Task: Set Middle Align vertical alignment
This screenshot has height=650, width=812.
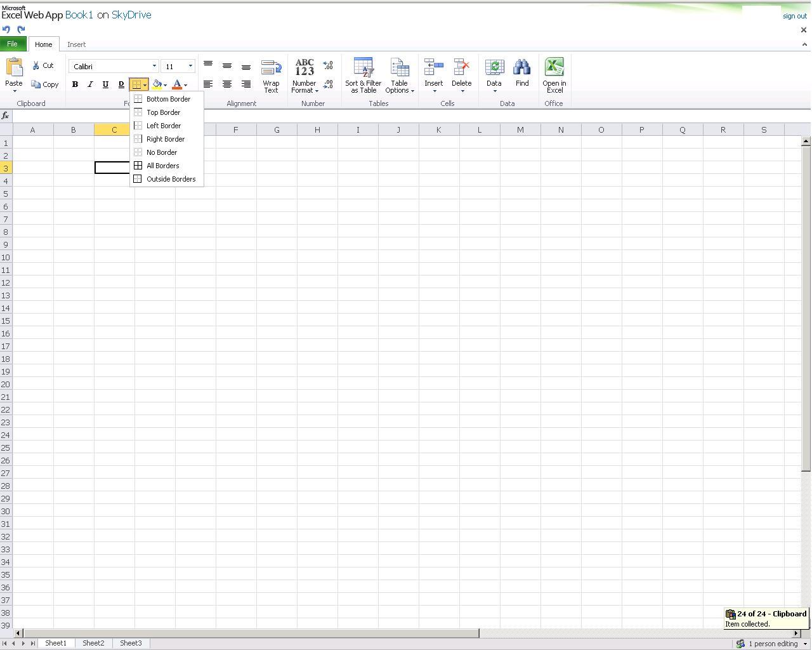Action: click(227, 66)
